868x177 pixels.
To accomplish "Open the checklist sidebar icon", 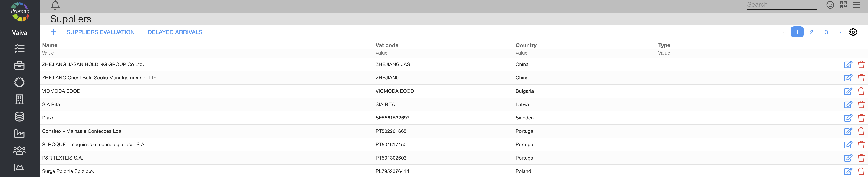I will [19, 48].
